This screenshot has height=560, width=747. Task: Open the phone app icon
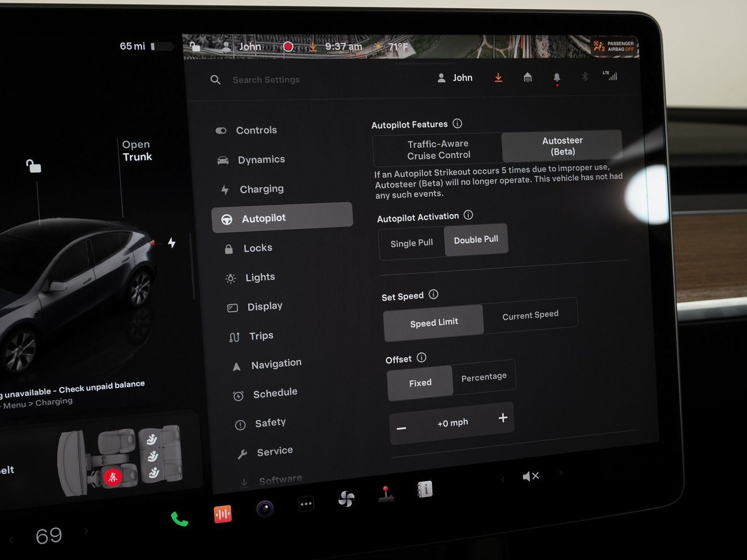pyautogui.click(x=179, y=519)
